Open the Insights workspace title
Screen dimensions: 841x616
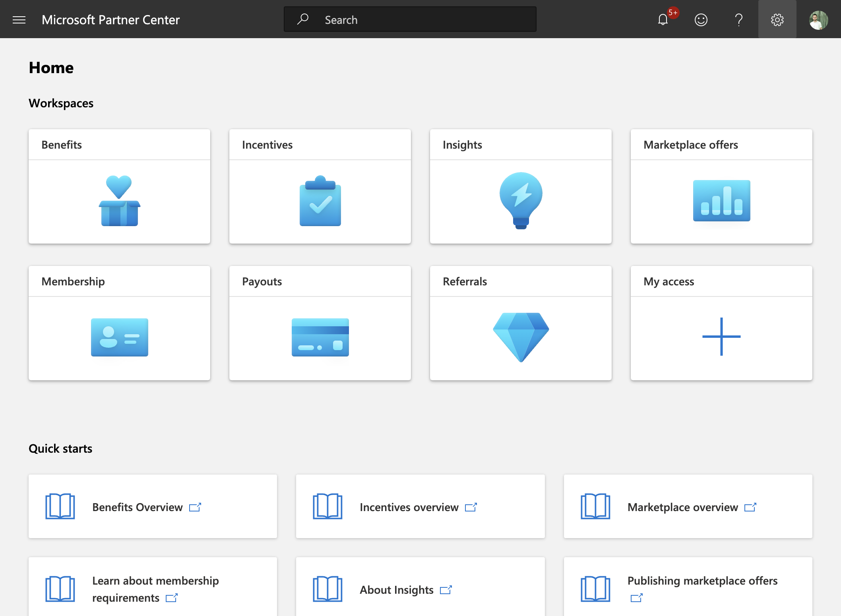tap(462, 145)
